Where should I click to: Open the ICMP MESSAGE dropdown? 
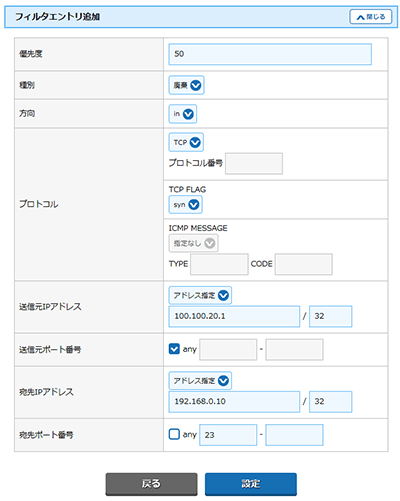(x=193, y=243)
